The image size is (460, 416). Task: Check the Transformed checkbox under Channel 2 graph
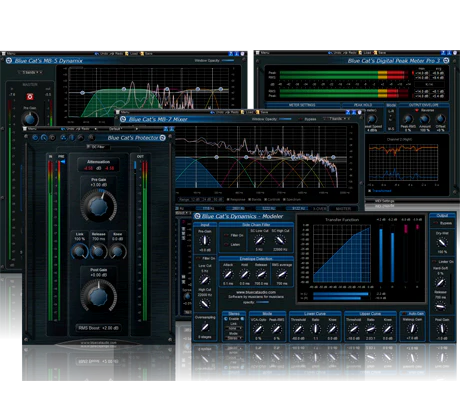click(x=370, y=191)
